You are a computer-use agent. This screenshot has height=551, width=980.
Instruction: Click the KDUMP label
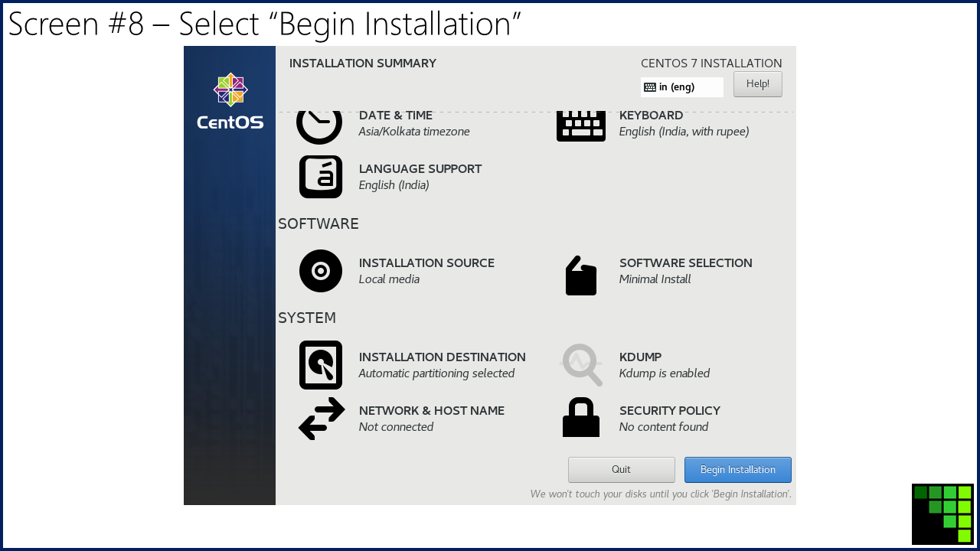click(641, 357)
